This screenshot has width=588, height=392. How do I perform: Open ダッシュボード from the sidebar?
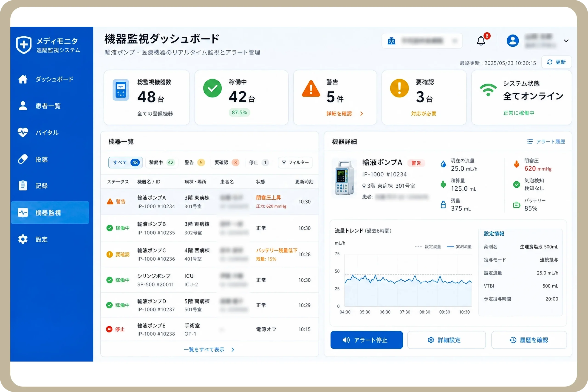pyautogui.click(x=50, y=79)
